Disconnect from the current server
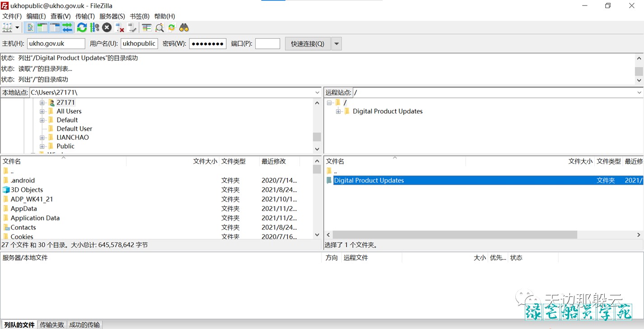The image size is (644, 329). tap(119, 28)
